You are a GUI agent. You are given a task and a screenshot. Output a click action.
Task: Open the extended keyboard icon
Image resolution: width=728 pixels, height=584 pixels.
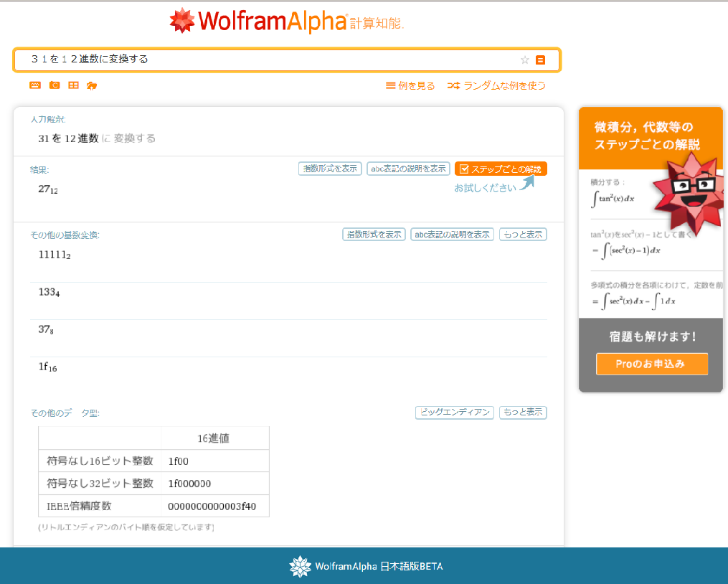click(35, 85)
